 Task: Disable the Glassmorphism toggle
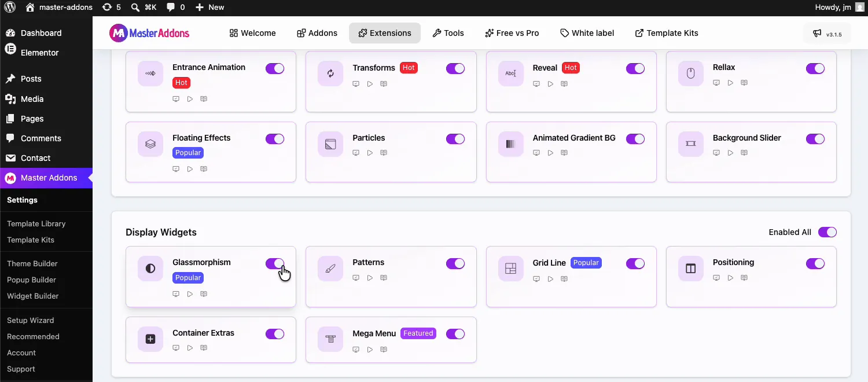click(x=275, y=263)
